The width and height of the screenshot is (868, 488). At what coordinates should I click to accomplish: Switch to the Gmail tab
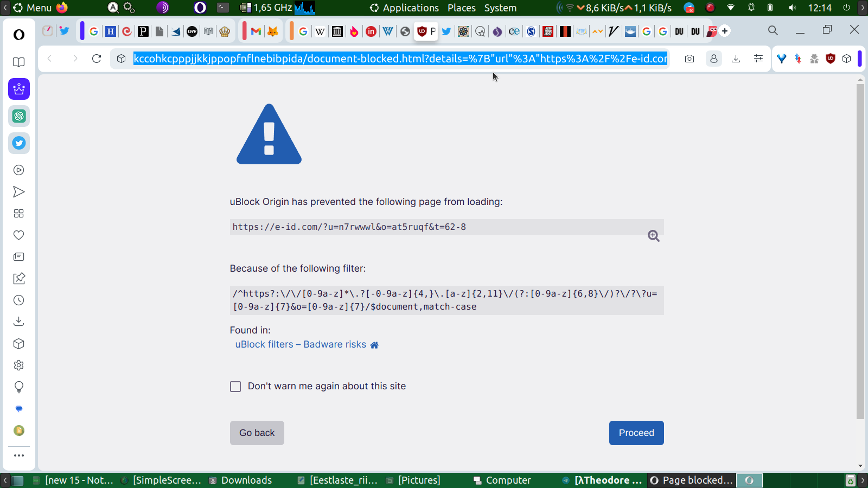coord(256,31)
